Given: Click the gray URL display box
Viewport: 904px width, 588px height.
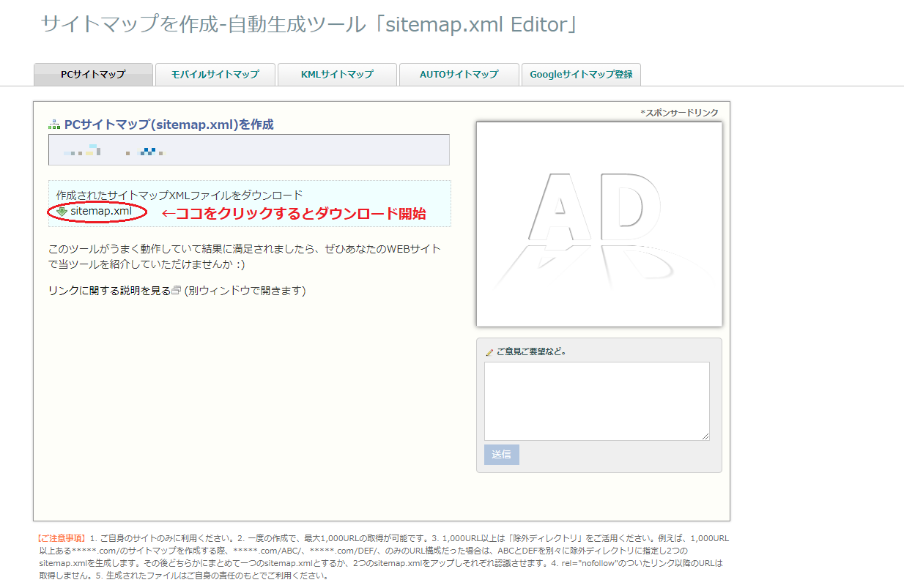Looking at the screenshot, I should [248, 150].
